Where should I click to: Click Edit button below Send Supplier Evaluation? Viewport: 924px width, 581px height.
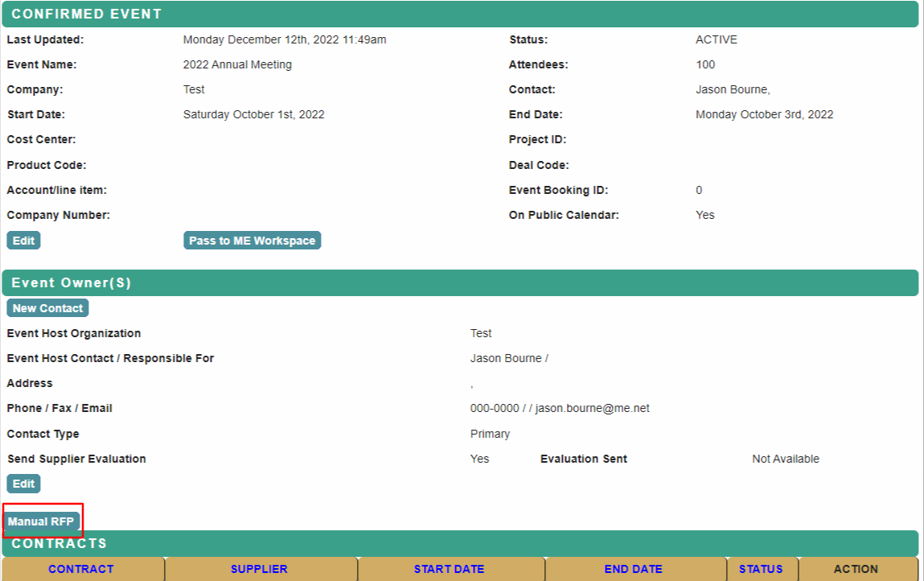[x=23, y=484]
